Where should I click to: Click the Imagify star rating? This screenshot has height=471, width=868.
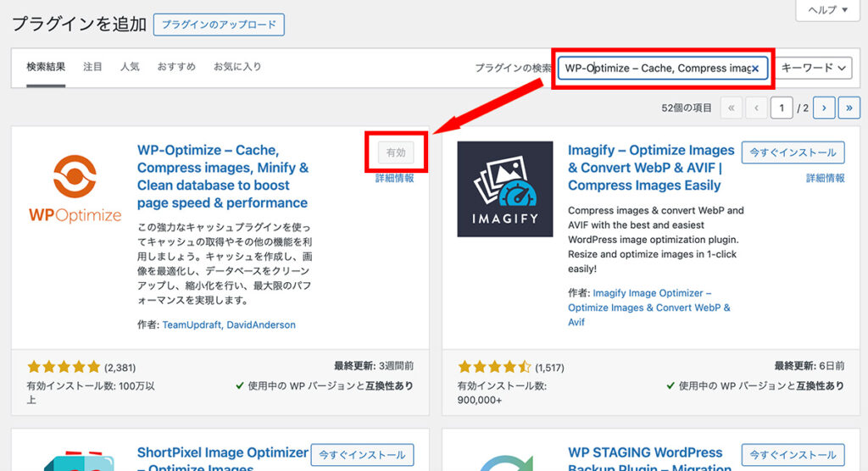pyautogui.click(x=494, y=367)
